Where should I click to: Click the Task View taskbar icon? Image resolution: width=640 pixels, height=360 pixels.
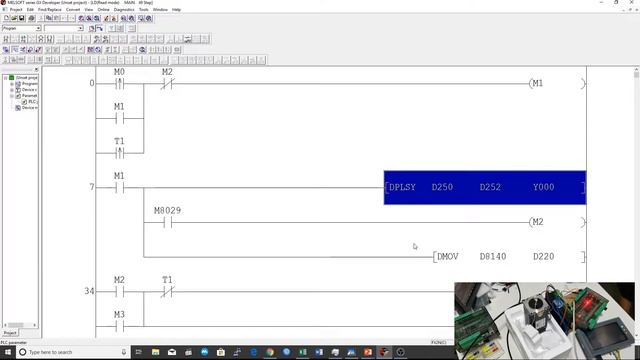139,352
